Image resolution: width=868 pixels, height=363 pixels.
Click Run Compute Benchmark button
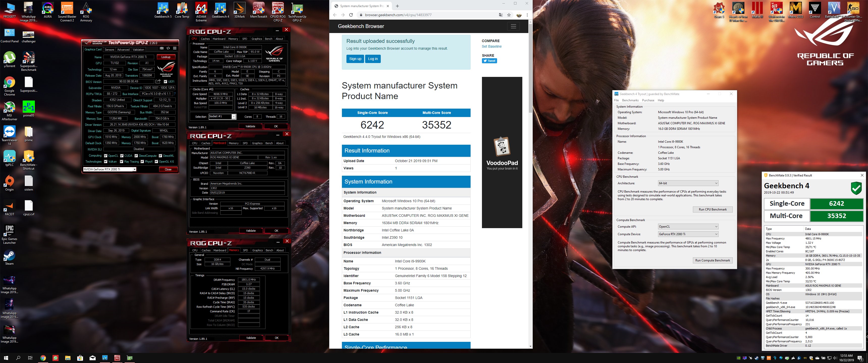point(713,260)
